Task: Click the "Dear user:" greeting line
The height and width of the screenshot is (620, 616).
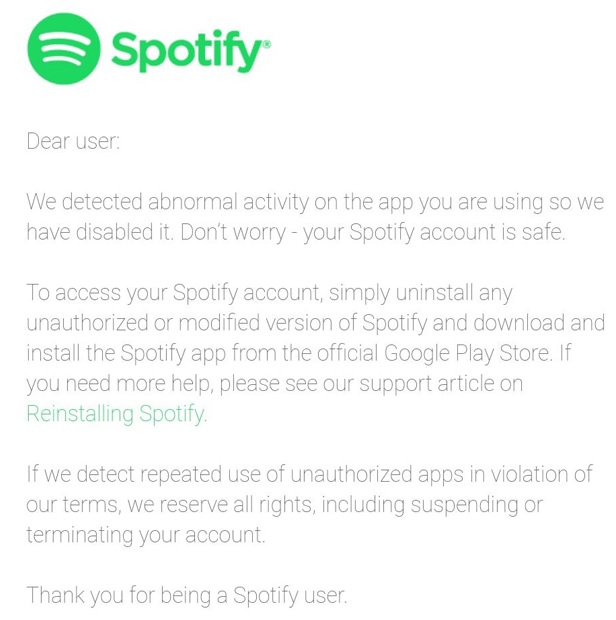Action: [x=73, y=140]
